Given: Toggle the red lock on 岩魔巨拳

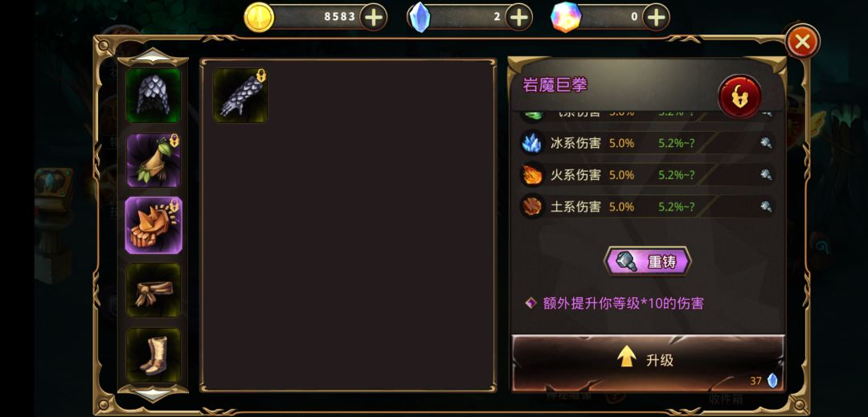Looking at the screenshot, I should pos(739,96).
